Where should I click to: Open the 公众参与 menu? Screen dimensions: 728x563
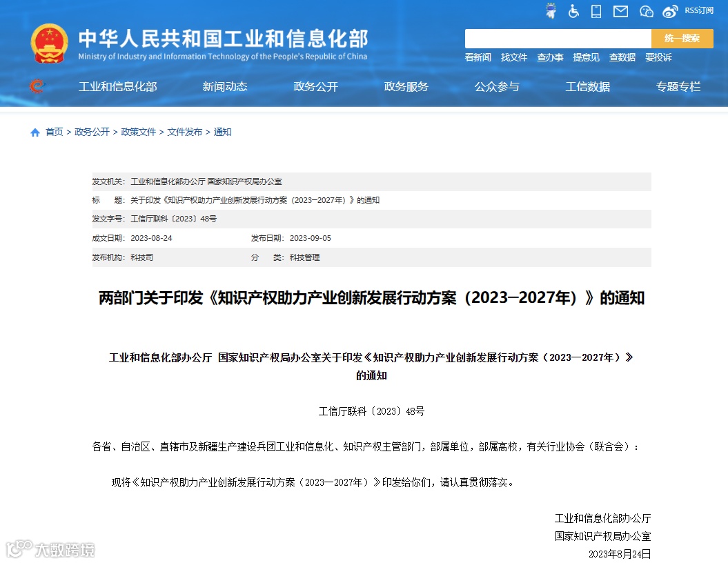tap(497, 87)
